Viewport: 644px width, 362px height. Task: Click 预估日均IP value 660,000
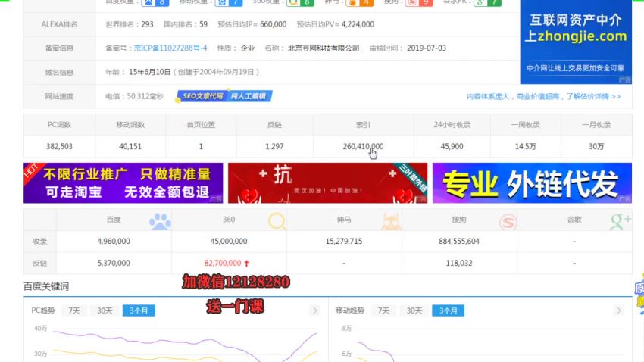273,24
